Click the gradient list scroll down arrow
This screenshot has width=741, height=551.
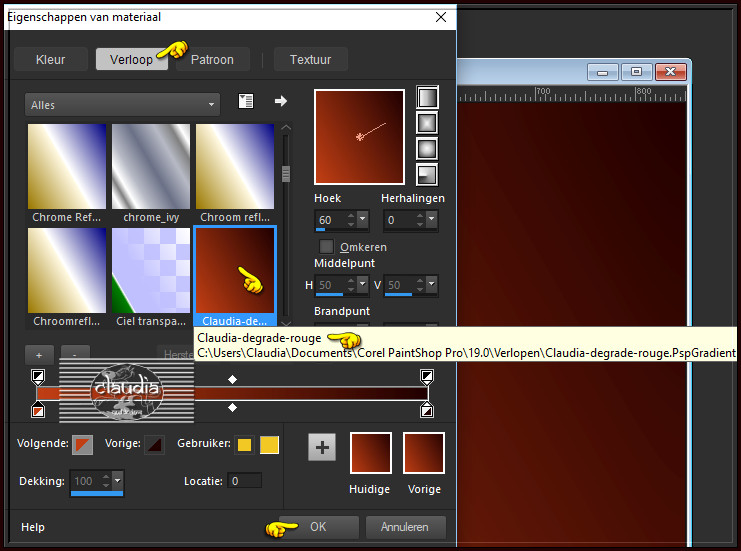coord(285,324)
